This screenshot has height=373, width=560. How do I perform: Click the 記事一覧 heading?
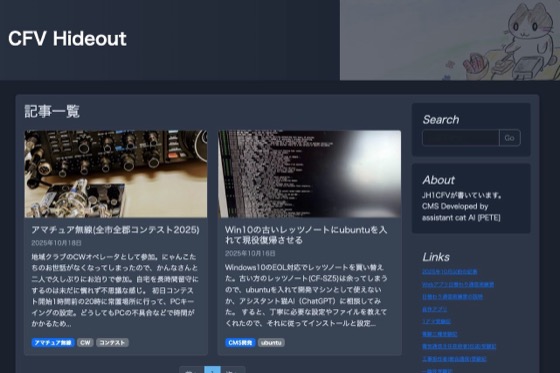[52, 111]
